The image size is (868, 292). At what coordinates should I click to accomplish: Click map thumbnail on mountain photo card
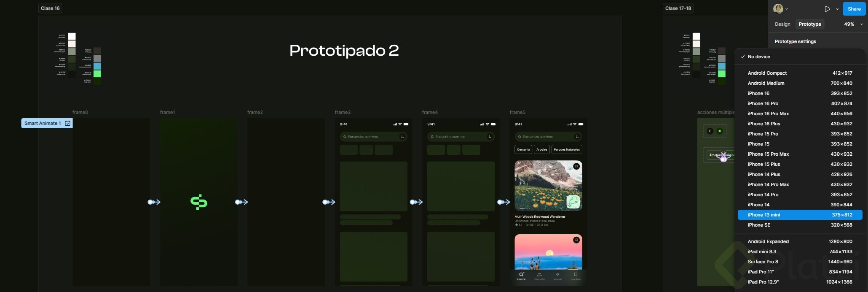[x=573, y=202]
